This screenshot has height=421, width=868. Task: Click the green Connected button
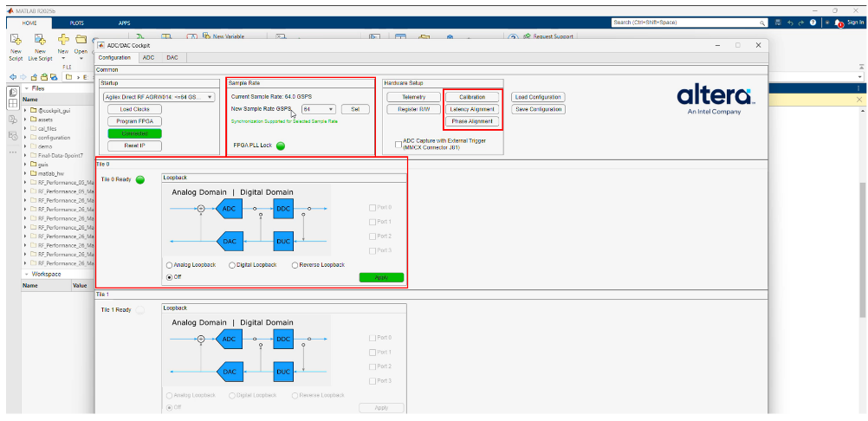click(135, 133)
